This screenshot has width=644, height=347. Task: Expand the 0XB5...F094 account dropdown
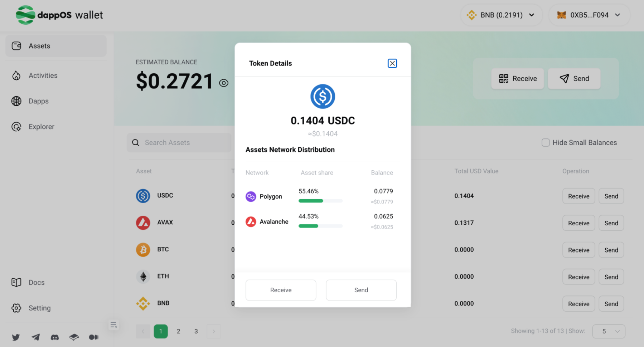[589, 15]
